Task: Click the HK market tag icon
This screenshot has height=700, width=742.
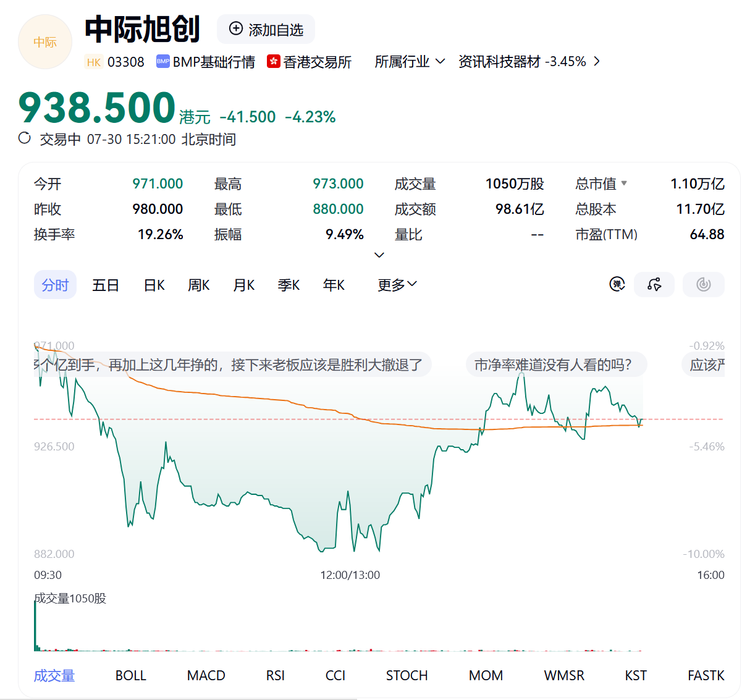Action: point(94,62)
